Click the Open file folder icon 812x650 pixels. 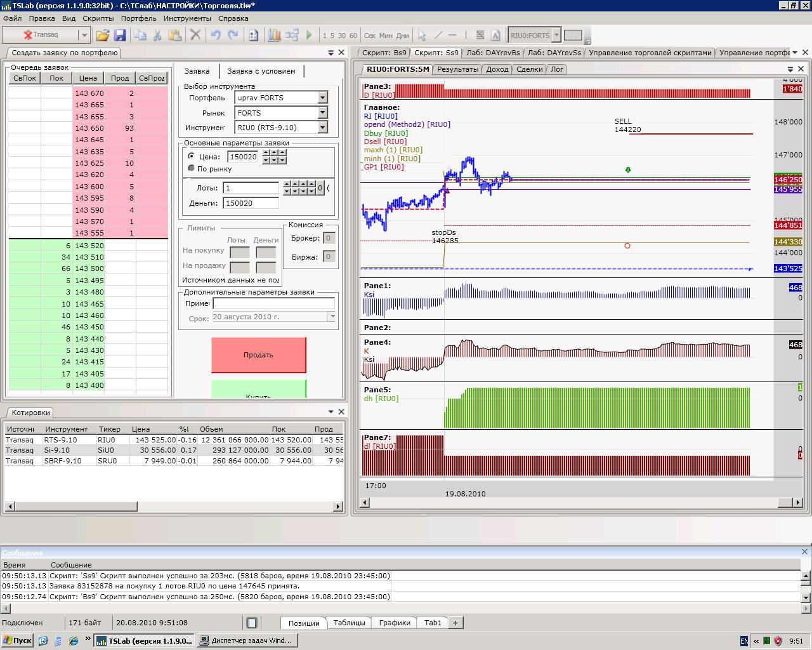(102, 36)
